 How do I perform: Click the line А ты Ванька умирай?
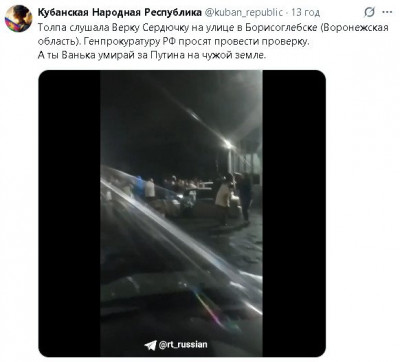(152, 55)
